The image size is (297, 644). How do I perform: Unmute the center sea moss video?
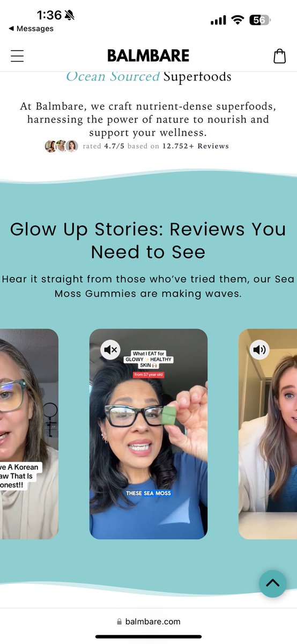tap(110, 350)
